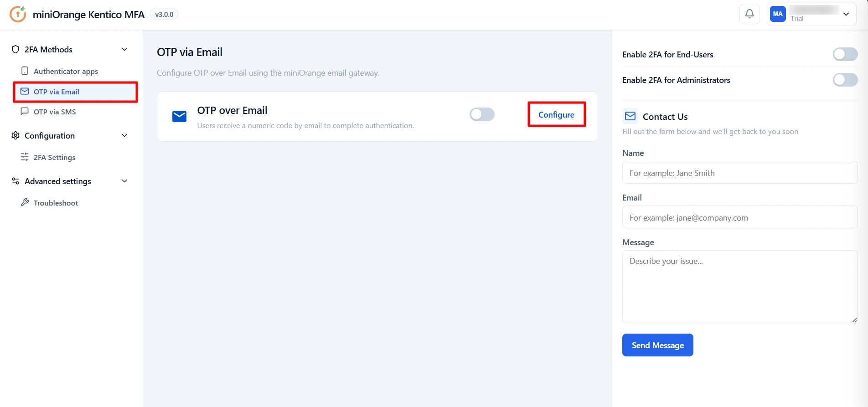868x407 pixels.
Task: Collapse the Configuration section chevron
Action: pyautogui.click(x=124, y=135)
